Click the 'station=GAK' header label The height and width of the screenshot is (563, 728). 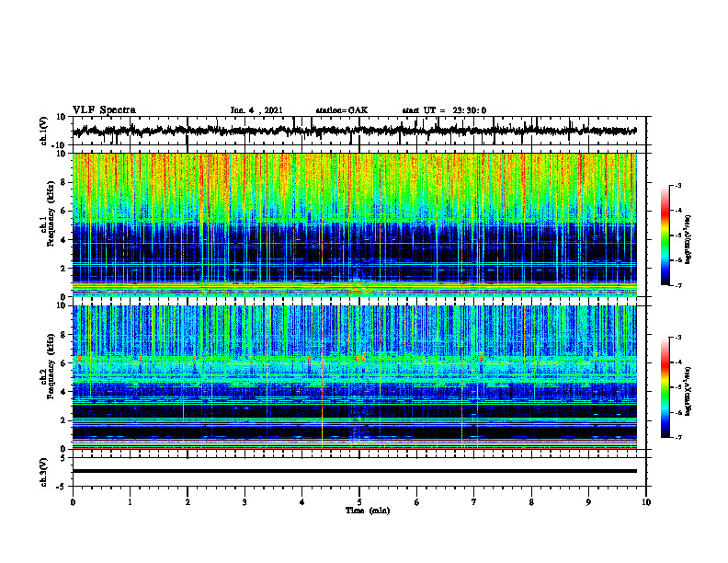pyautogui.click(x=342, y=110)
